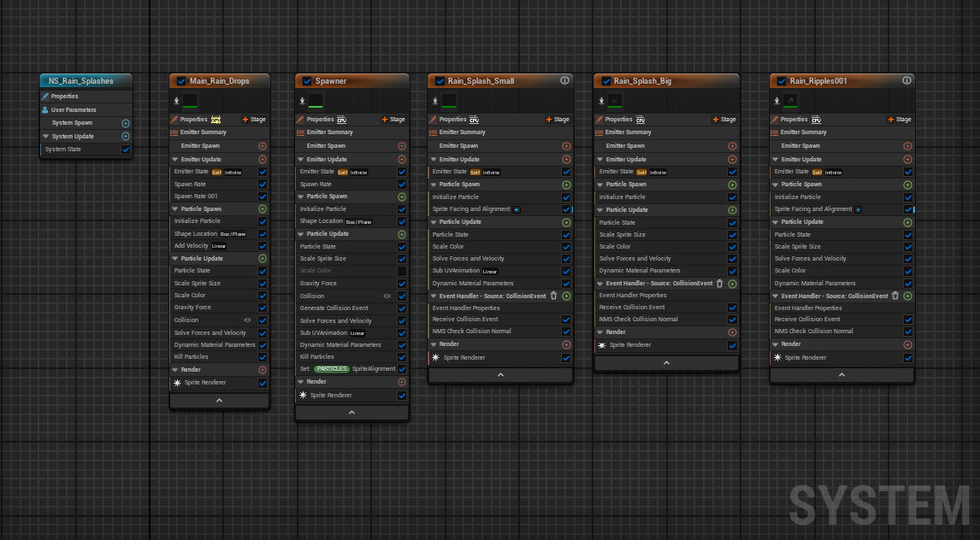Click pin icon on Main_Rain_Drops emitter
Image resolution: width=980 pixels, height=540 pixels.
click(176, 101)
